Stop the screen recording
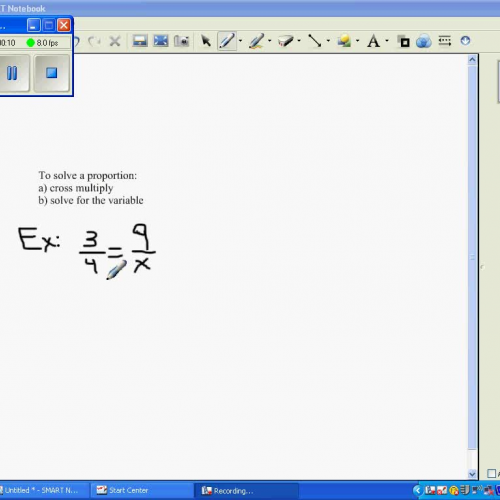 tap(52, 73)
